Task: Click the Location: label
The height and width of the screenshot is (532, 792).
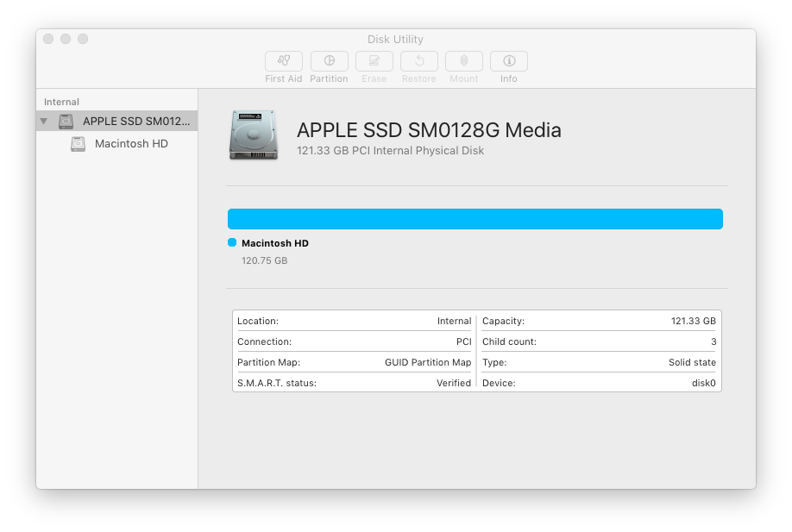Action: click(258, 321)
